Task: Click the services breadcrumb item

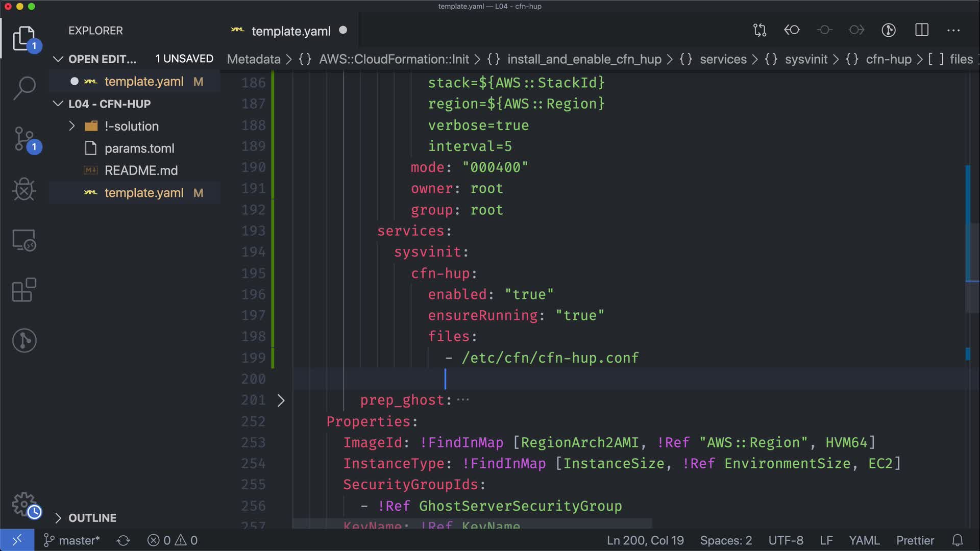Action: (723, 59)
